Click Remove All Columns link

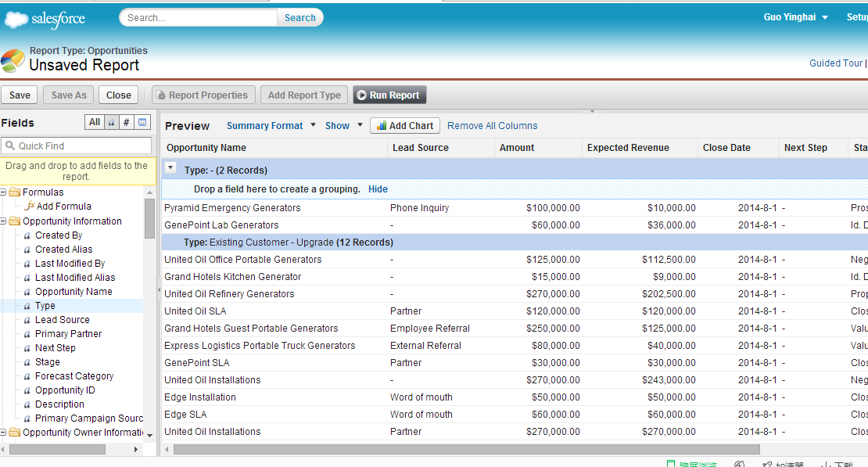point(492,126)
